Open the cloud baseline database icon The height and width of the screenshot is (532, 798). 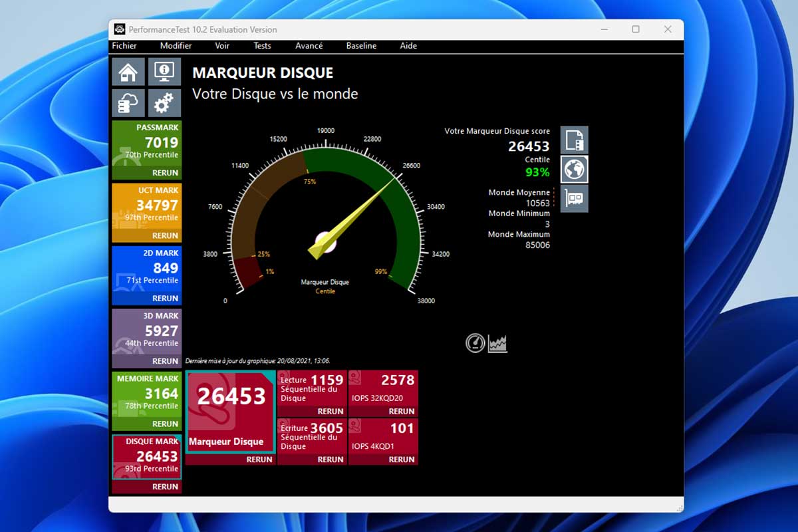[128, 103]
